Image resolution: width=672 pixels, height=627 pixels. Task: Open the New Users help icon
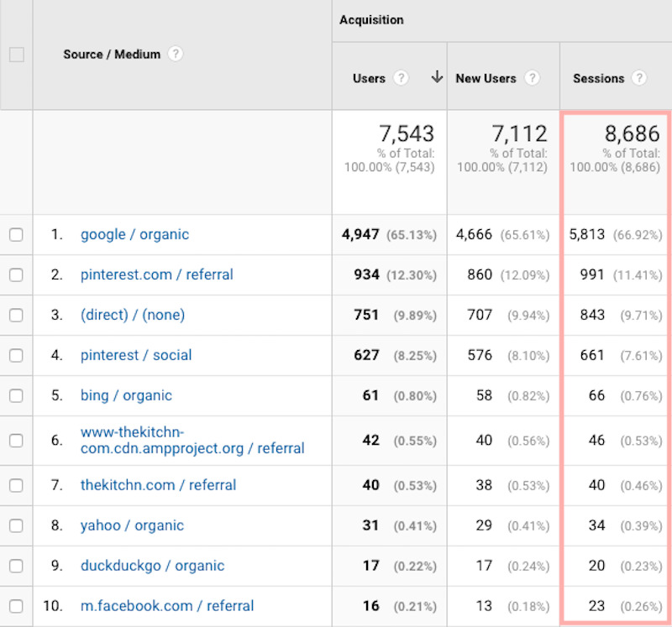(x=532, y=78)
